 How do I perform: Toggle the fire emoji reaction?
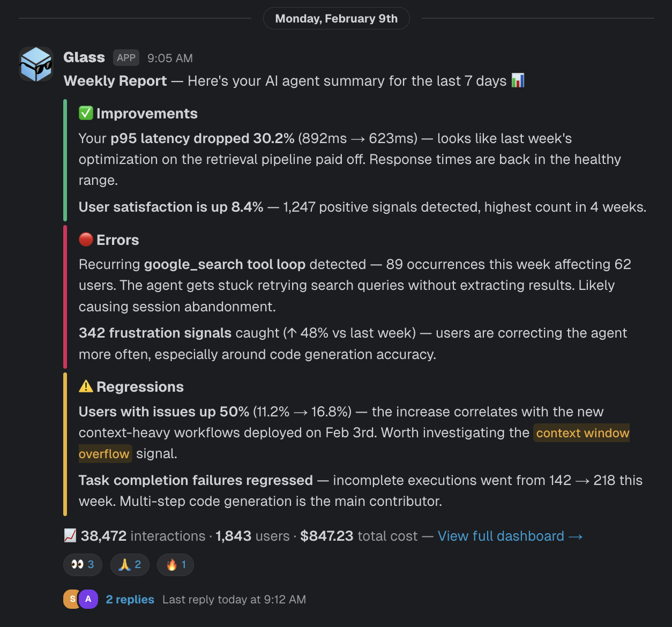click(x=175, y=564)
